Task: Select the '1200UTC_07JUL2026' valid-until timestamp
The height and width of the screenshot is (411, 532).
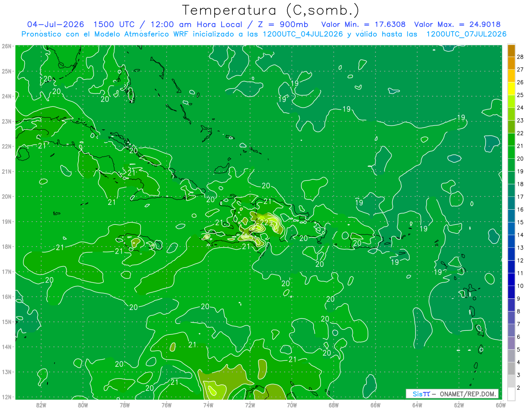Action: 467,34
